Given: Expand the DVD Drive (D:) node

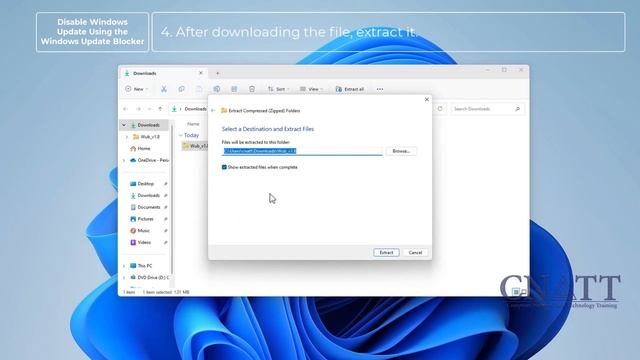Looking at the screenshot, I should (124, 278).
